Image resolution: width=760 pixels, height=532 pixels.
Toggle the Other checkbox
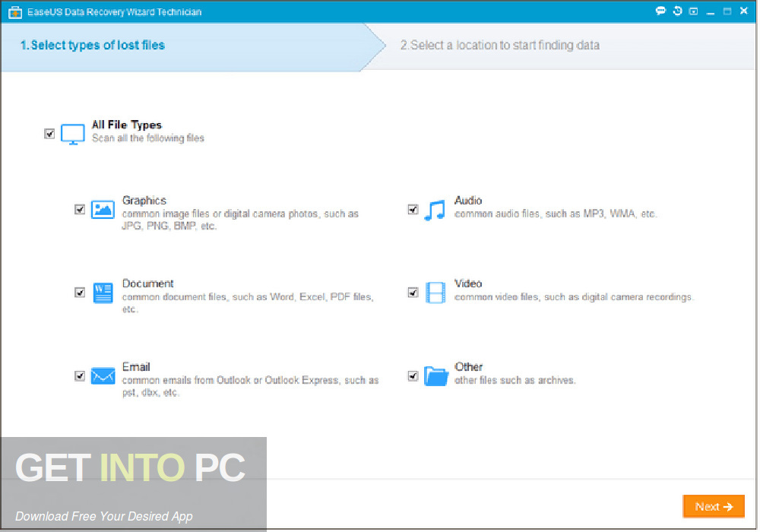(x=413, y=376)
